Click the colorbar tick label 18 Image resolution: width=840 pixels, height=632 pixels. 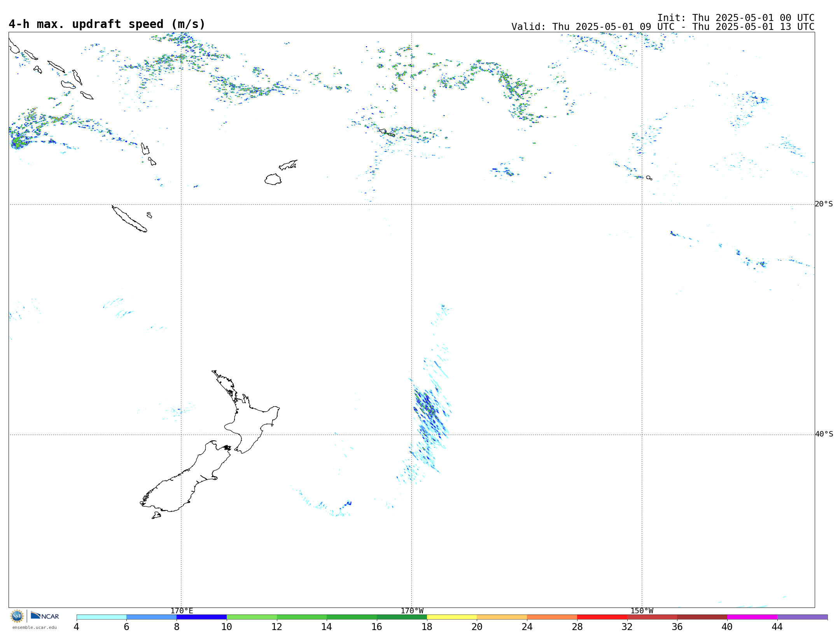pyautogui.click(x=427, y=627)
